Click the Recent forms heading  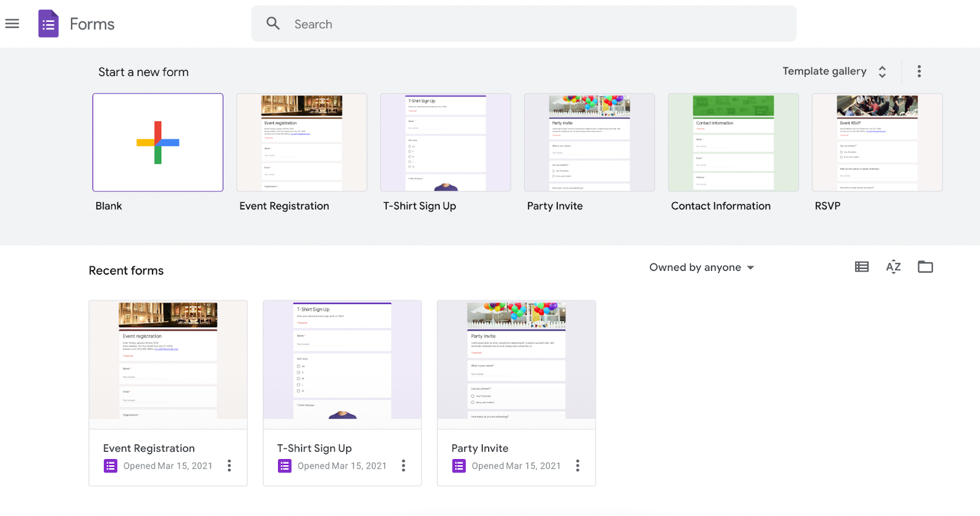pyautogui.click(x=126, y=270)
